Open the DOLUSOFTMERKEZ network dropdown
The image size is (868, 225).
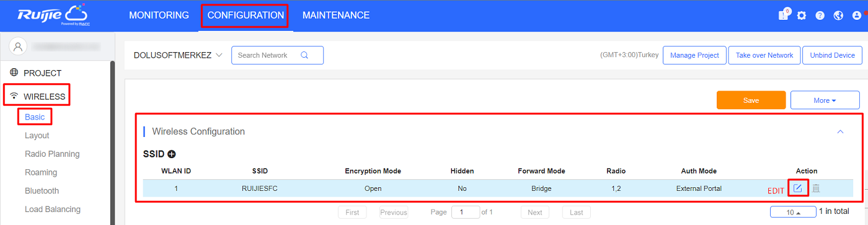(178, 55)
